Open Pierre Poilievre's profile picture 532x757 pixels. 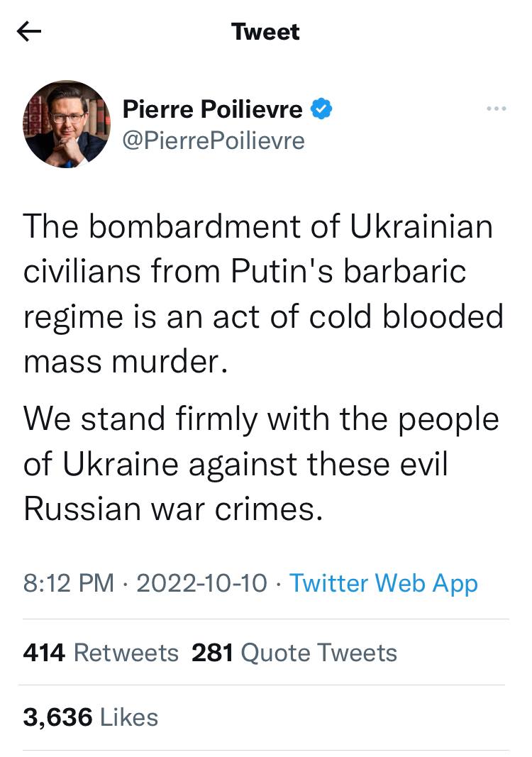coord(67,124)
